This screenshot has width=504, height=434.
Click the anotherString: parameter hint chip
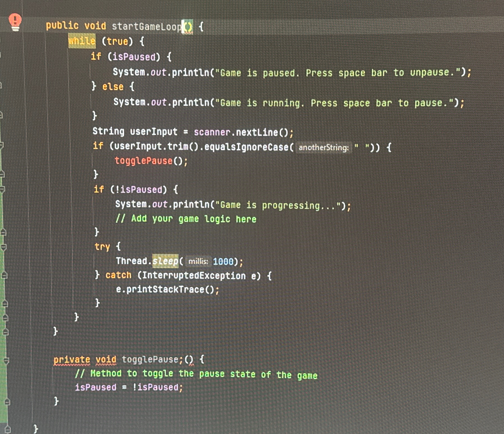[323, 148]
